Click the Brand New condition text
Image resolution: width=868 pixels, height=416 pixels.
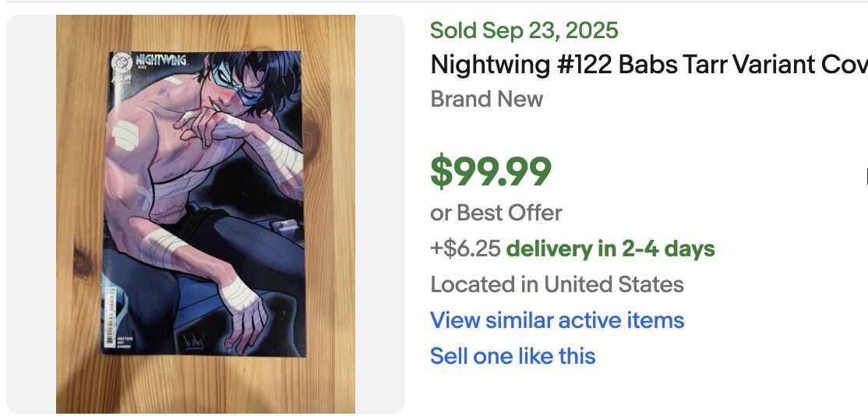(486, 99)
